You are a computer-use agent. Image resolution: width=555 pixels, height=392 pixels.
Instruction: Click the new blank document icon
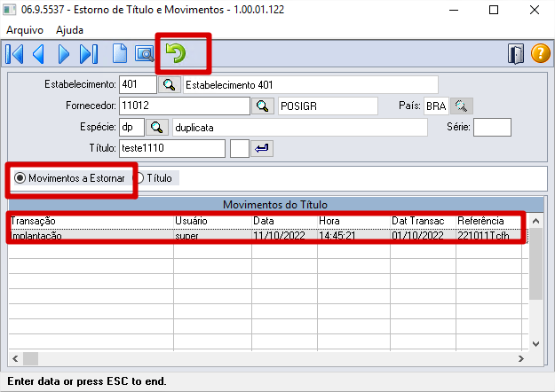coord(120,54)
